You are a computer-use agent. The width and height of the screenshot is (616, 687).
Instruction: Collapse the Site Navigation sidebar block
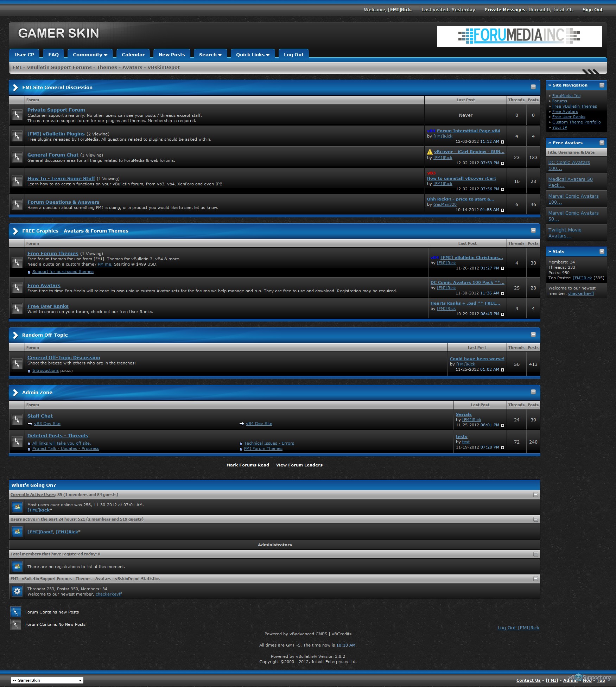coord(602,85)
